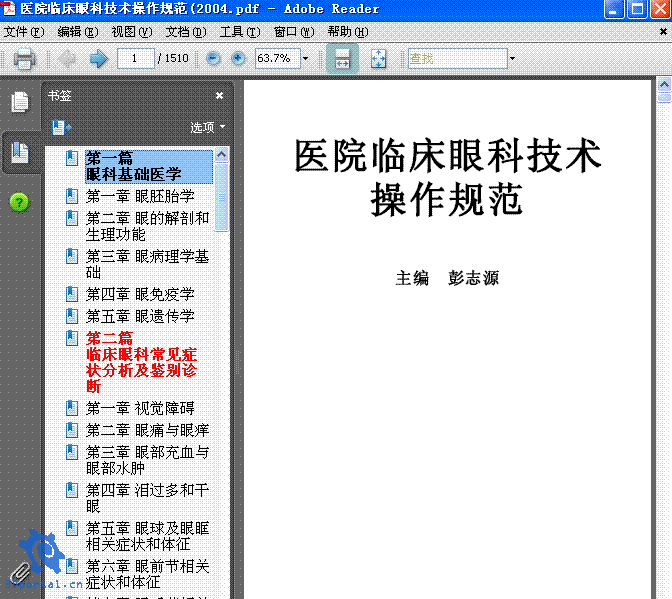The width and height of the screenshot is (672, 599).
Task: Toggle fit width scrolling mode
Action: coord(342,58)
